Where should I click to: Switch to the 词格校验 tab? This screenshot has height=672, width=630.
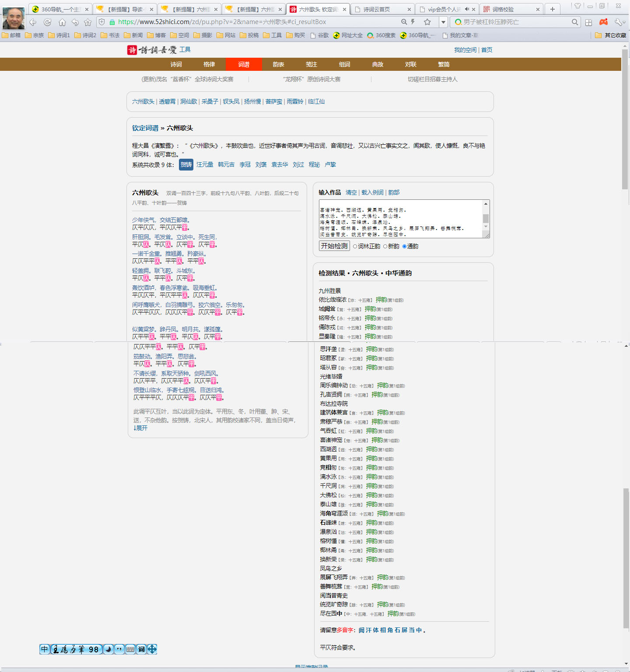coord(511,9)
